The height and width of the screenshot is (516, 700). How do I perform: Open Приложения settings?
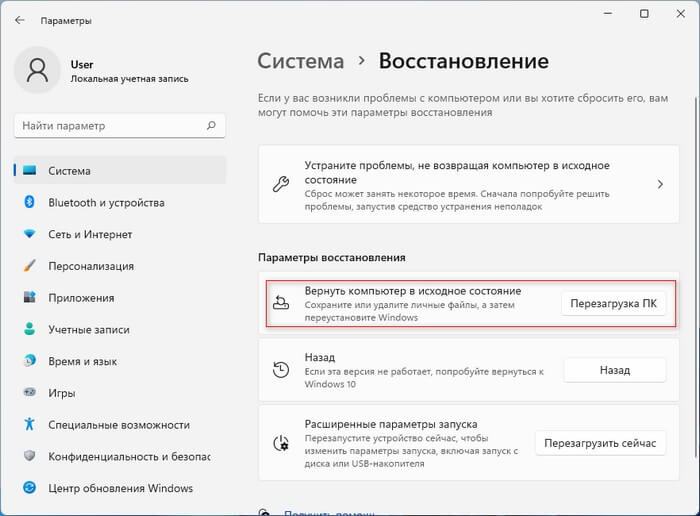click(x=120, y=297)
